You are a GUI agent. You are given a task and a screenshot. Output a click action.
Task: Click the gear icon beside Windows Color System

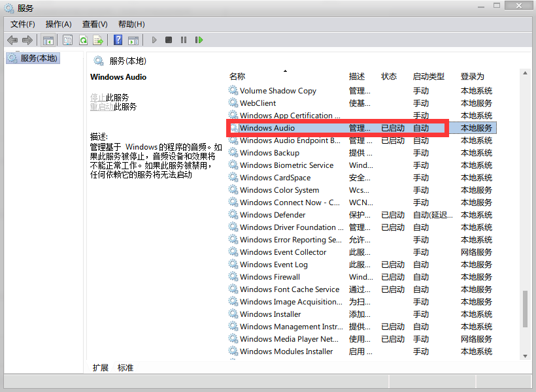coord(233,190)
